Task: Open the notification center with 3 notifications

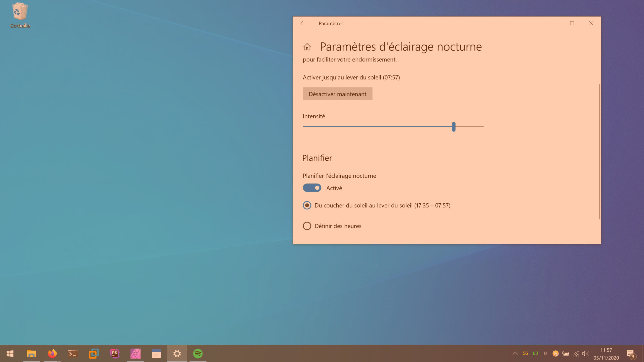Action: (x=631, y=354)
